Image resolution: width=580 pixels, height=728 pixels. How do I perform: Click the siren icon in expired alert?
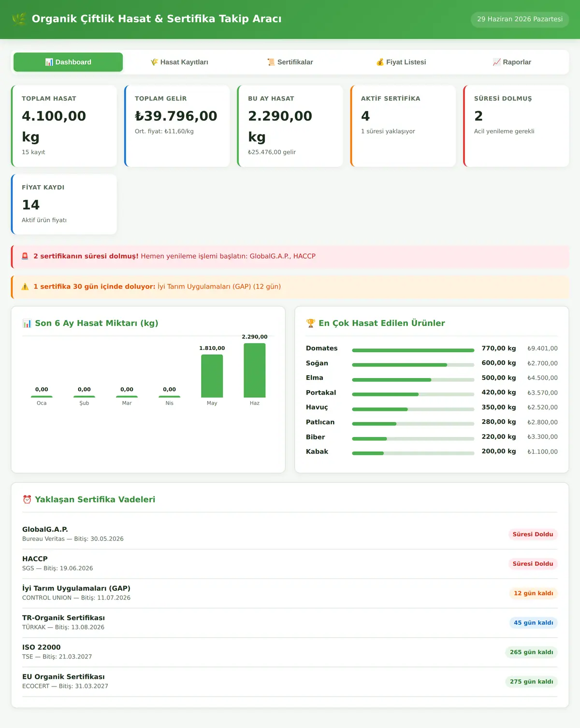point(25,256)
